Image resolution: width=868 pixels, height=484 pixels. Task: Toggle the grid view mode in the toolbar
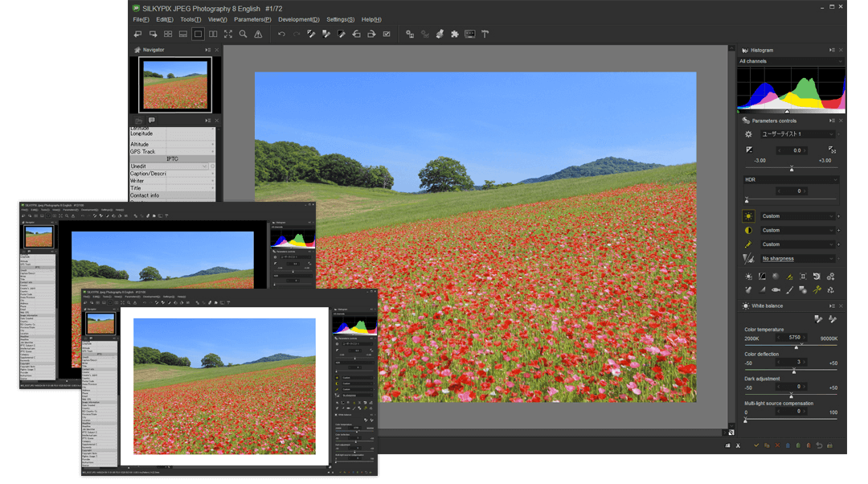(x=167, y=34)
